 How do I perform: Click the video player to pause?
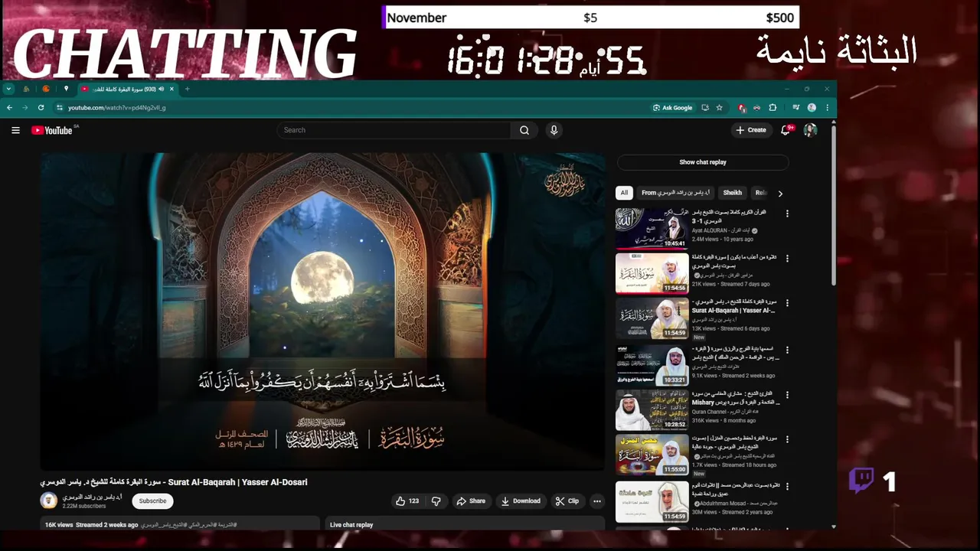pos(322,311)
